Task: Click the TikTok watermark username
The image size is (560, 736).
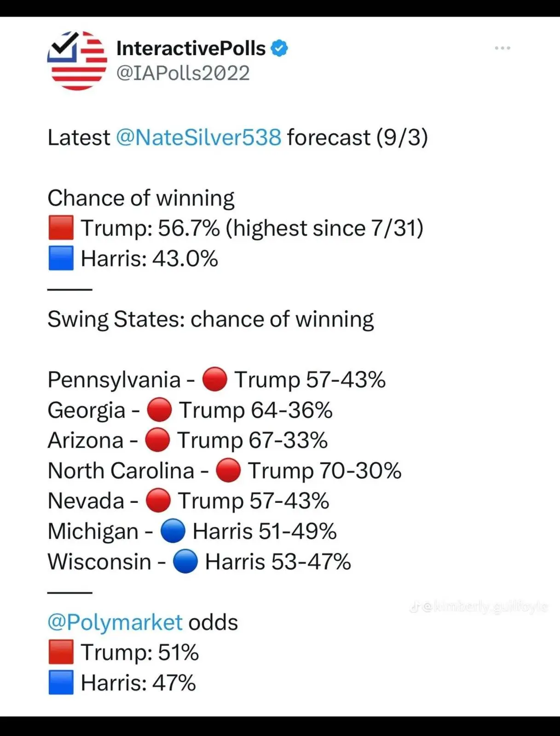Action: [484, 607]
